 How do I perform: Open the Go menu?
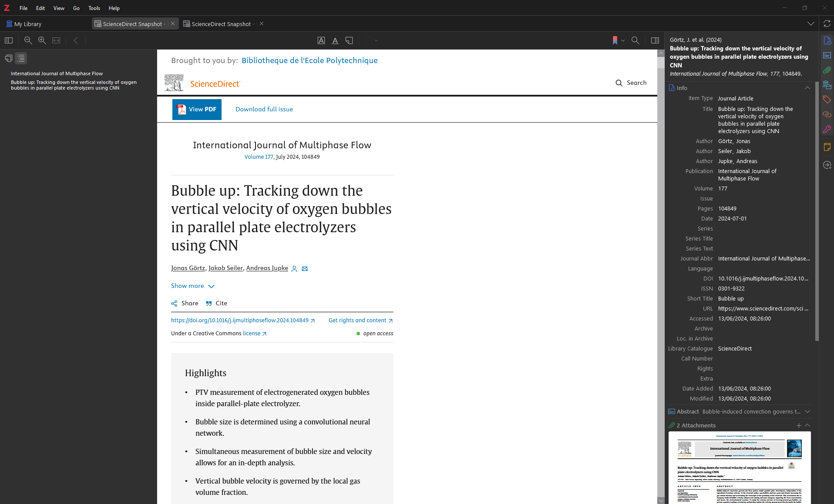click(x=76, y=8)
